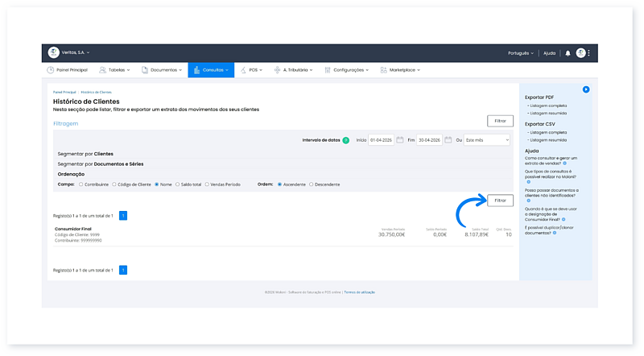Click plus icon after 'duplicar/clonar documentos?' question
This screenshot has height=356, width=644.
[x=555, y=233]
